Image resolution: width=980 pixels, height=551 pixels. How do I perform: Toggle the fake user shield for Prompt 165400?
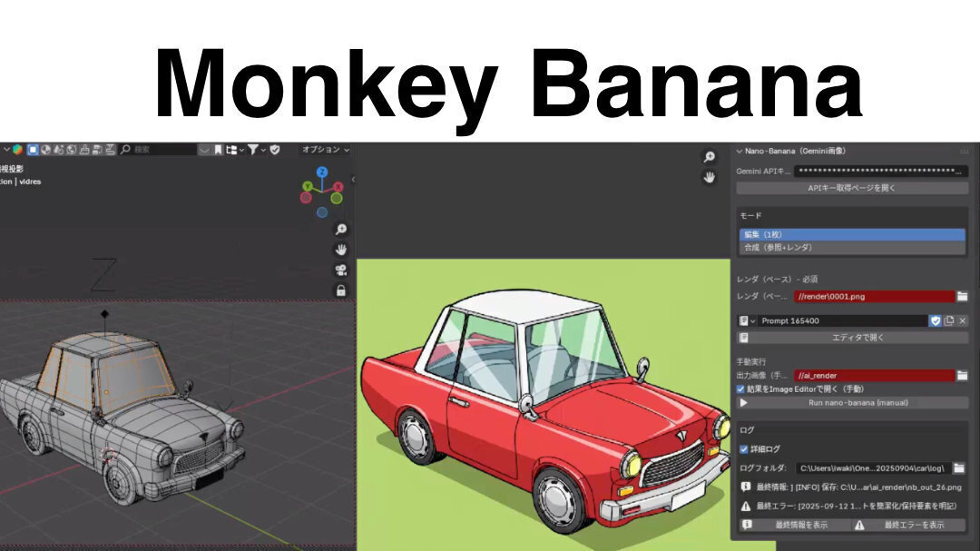936,320
